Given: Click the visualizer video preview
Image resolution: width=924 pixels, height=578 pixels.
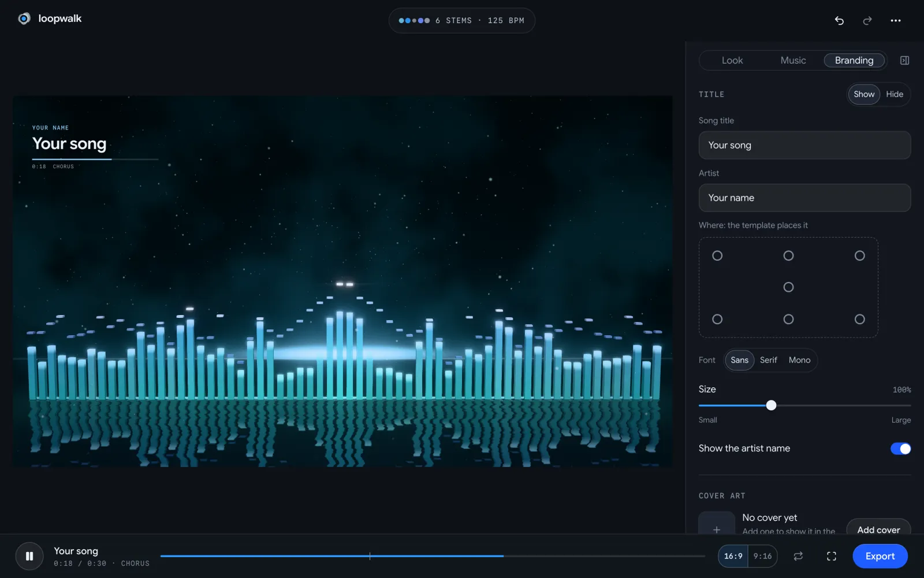Looking at the screenshot, I should click(x=342, y=281).
